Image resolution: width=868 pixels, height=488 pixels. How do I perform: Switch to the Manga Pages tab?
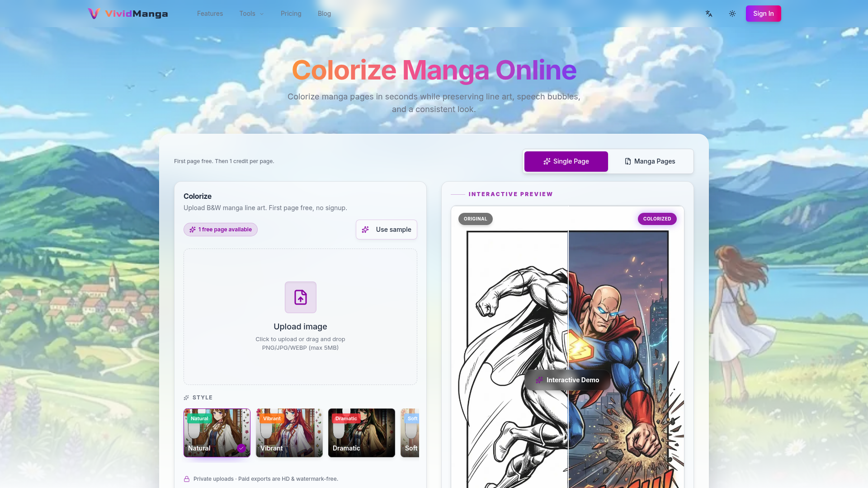(650, 161)
